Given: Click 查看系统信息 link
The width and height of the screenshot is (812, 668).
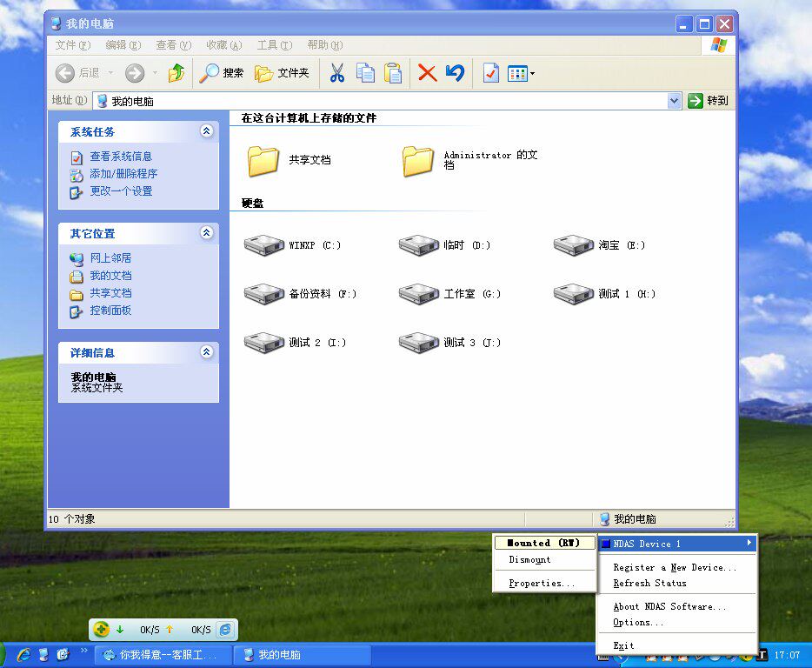Looking at the screenshot, I should click(x=121, y=157).
